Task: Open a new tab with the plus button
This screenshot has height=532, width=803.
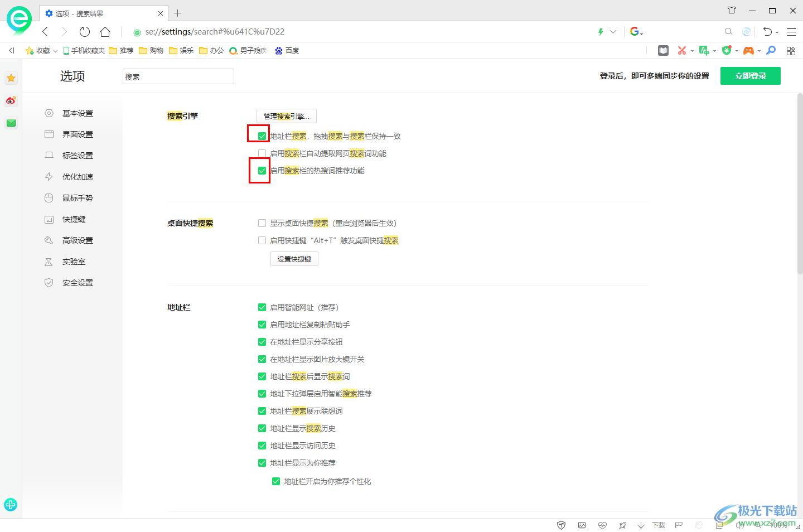Action: tap(177, 13)
